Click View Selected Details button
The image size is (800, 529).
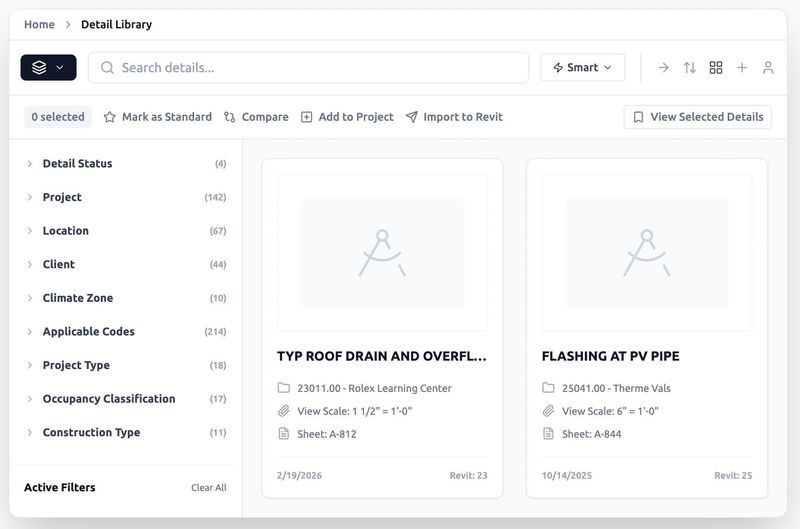click(x=698, y=117)
